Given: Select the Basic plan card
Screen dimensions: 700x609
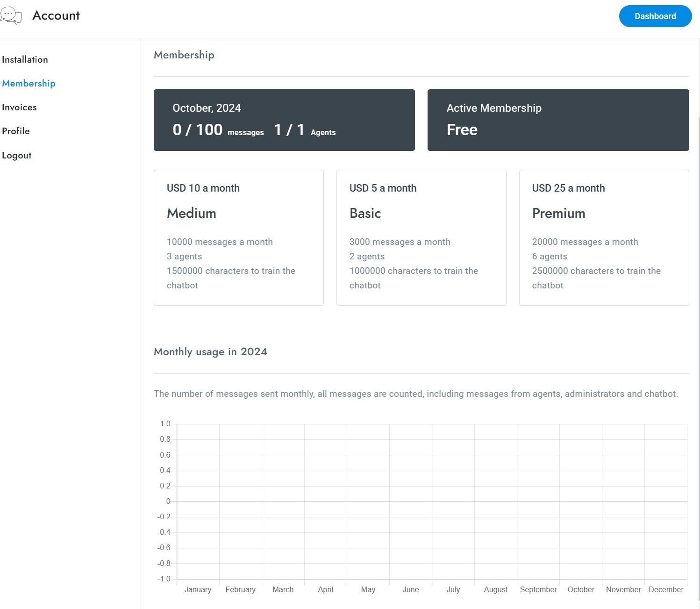Looking at the screenshot, I should tap(421, 237).
